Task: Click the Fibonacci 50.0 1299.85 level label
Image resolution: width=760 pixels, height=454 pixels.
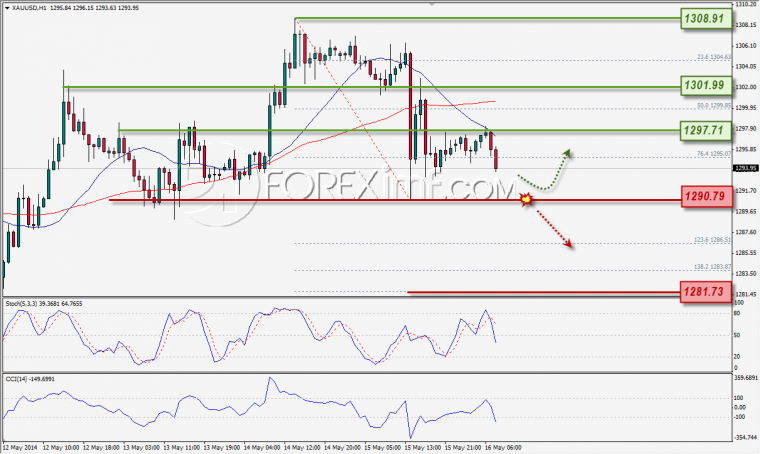Action: [713, 105]
